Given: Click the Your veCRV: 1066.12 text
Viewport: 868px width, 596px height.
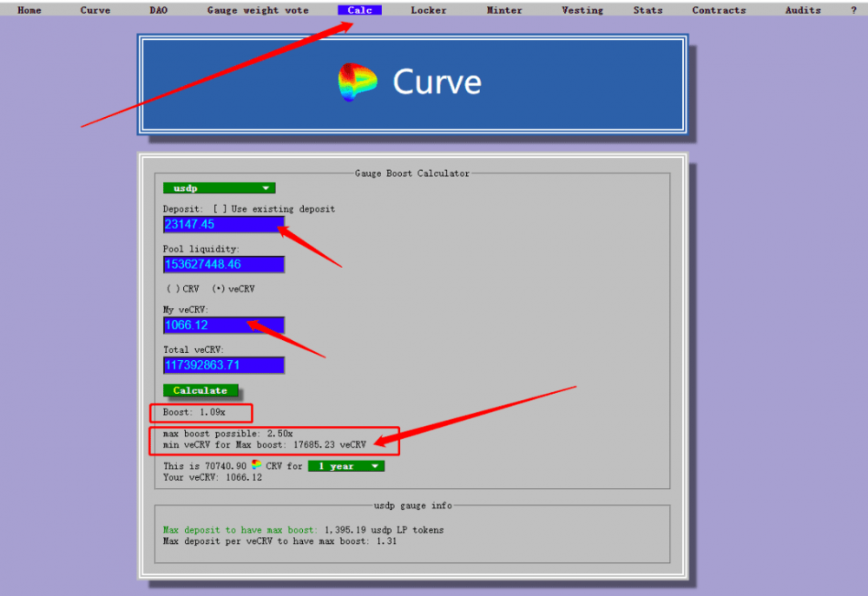Looking at the screenshot, I should pyautogui.click(x=212, y=477).
